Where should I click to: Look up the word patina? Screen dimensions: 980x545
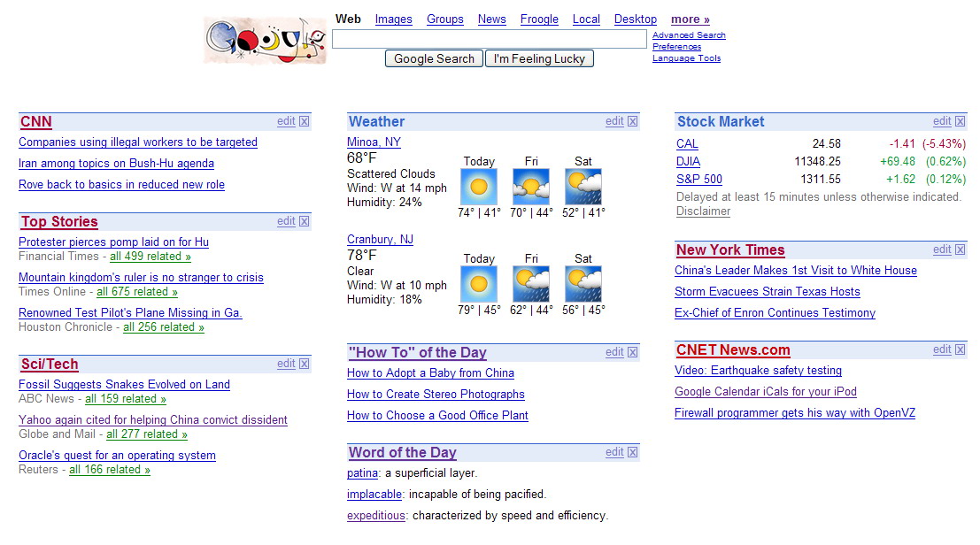coord(362,473)
